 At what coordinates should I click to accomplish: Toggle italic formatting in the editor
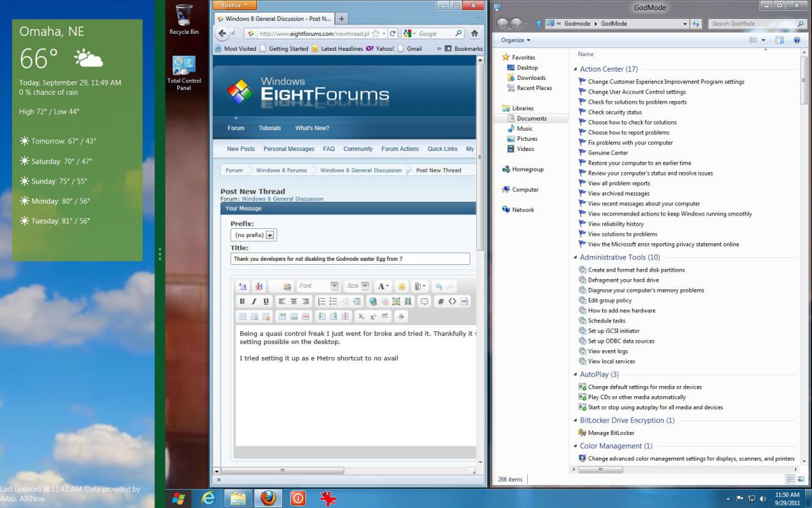pyautogui.click(x=254, y=301)
